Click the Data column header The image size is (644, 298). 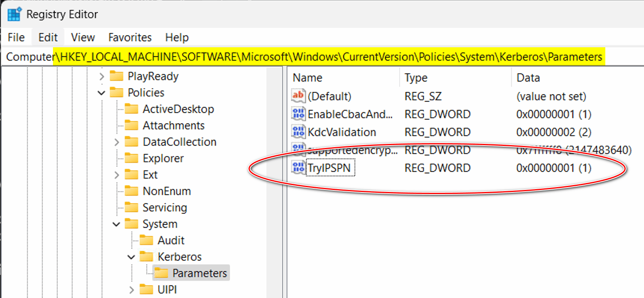coord(528,77)
